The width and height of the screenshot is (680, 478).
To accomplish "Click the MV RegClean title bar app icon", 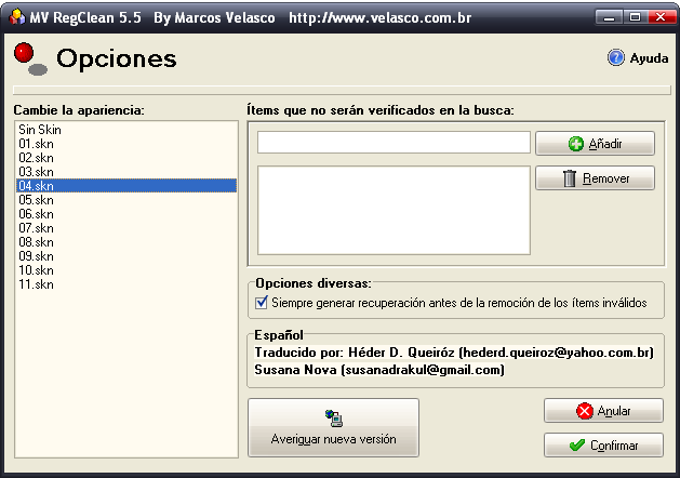I will pyautogui.click(x=17, y=17).
